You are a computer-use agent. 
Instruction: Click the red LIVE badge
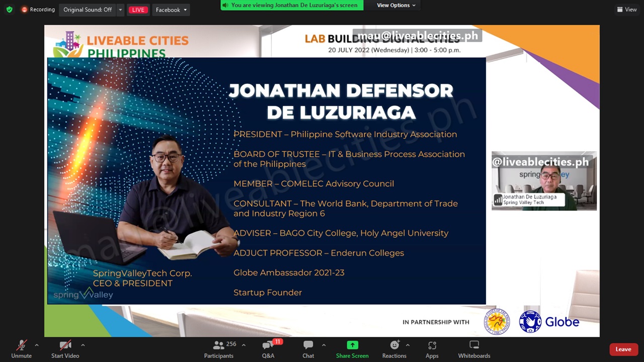(x=138, y=10)
